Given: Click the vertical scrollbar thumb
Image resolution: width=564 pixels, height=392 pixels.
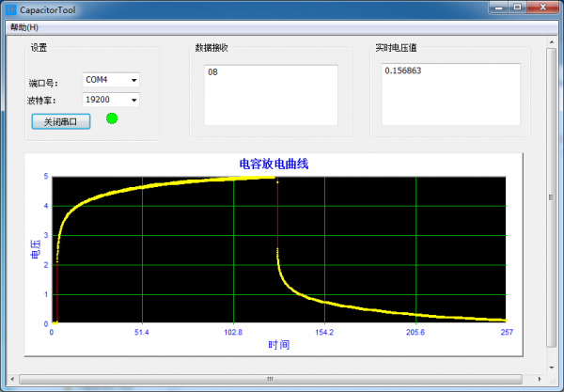Looking at the screenshot, I should (x=552, y=197).
